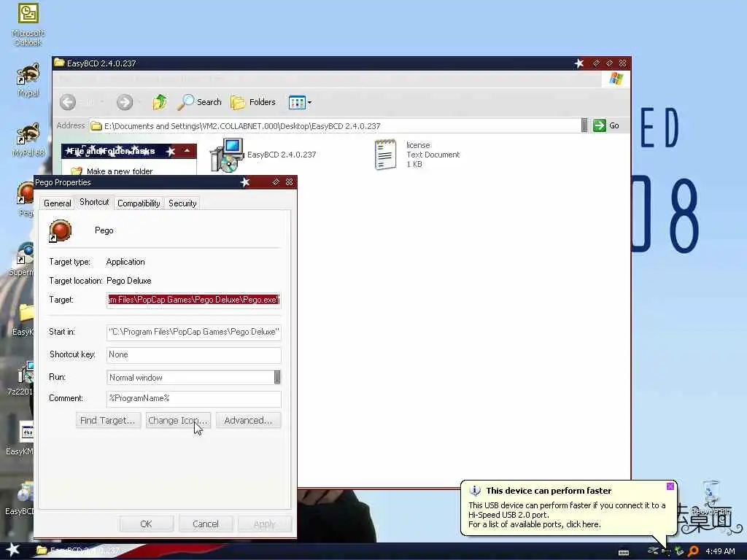Click the Find Target button
This screenshot has width=747, height=560.
point(108,421)
